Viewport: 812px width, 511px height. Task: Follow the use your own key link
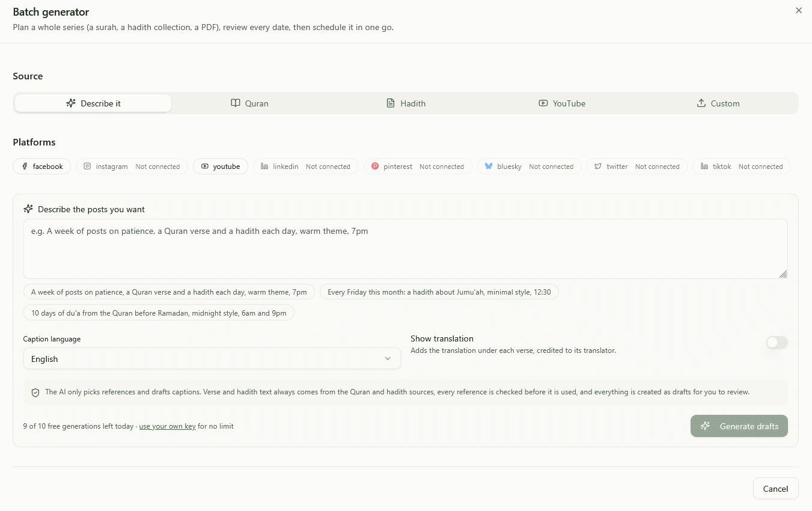click(168, 426)
